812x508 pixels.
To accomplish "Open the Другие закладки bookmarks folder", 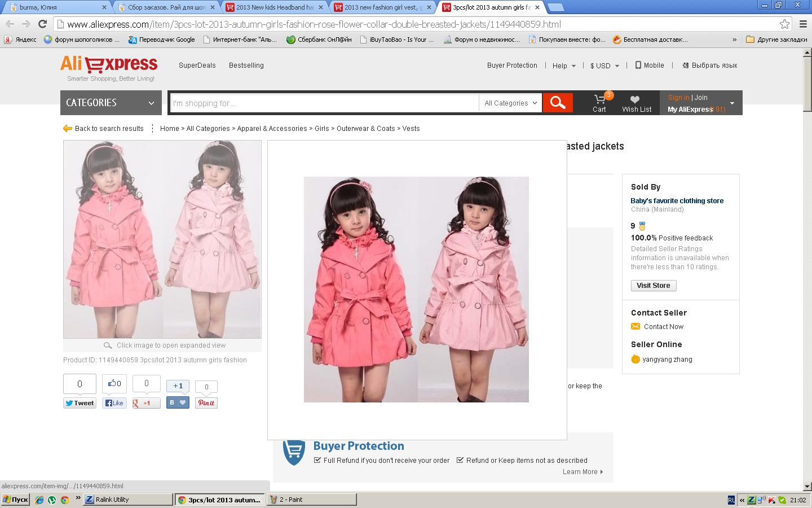I will coord(776,40).
